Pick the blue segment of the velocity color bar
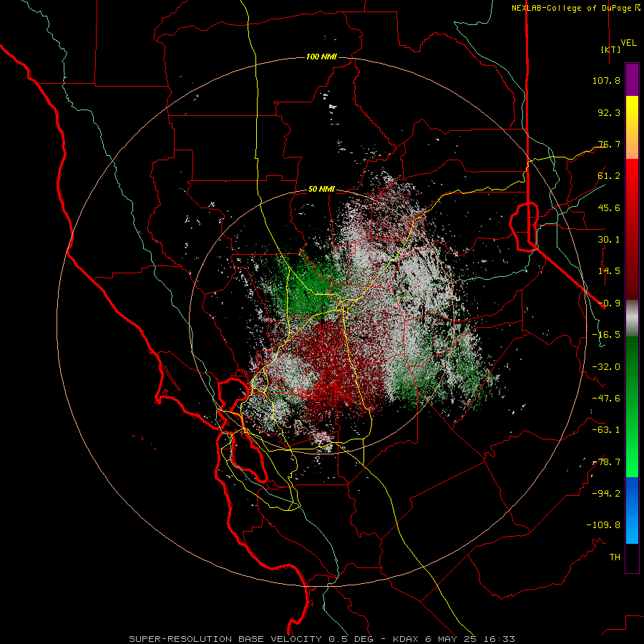 [632, 510]
